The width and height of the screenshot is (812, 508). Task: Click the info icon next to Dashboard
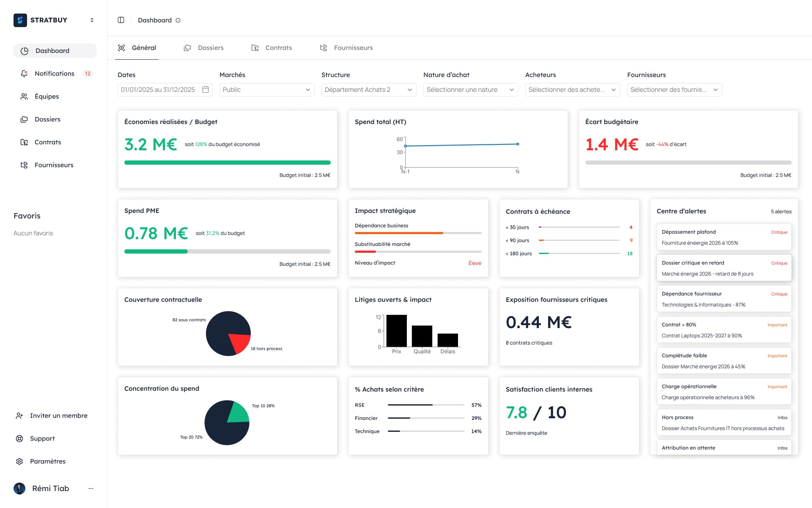pyautogui.click(x=178, y=20)
